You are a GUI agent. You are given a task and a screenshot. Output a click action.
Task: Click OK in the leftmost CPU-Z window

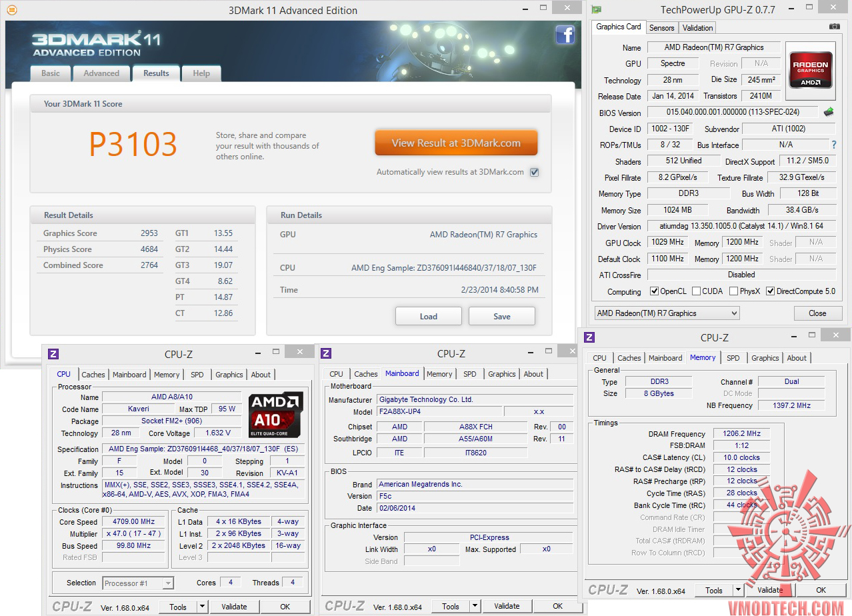click(x=285, y=607)
